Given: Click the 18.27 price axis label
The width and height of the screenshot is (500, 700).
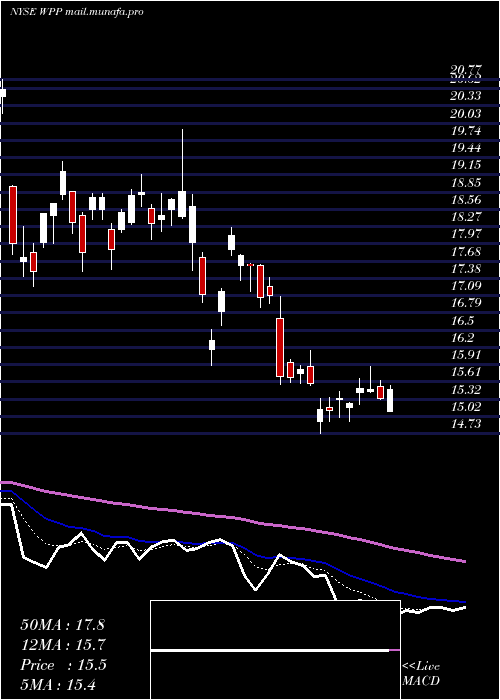Looking at the screenshot, I should 466,217.
